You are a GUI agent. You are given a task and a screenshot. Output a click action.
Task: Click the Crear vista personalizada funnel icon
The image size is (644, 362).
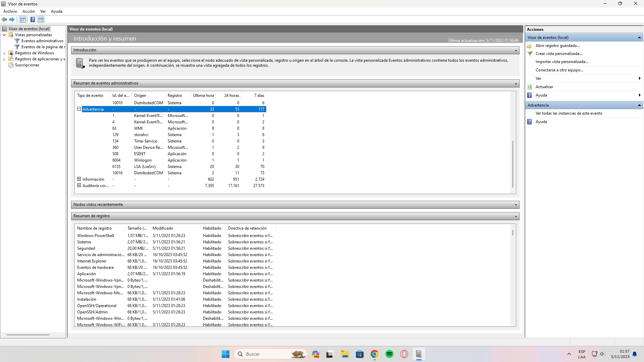tap(530, 54)
